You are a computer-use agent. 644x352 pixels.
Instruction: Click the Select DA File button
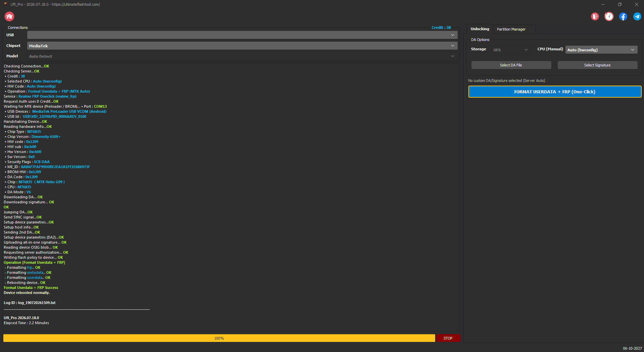pyautogui.click(x=511, y=65)
